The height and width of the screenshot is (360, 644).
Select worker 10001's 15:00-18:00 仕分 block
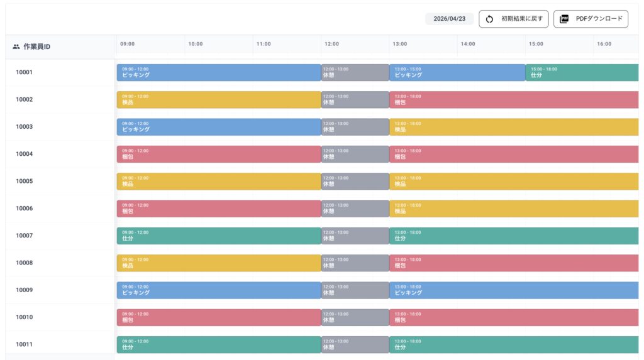pyautogui.click(x=582, y=72)
